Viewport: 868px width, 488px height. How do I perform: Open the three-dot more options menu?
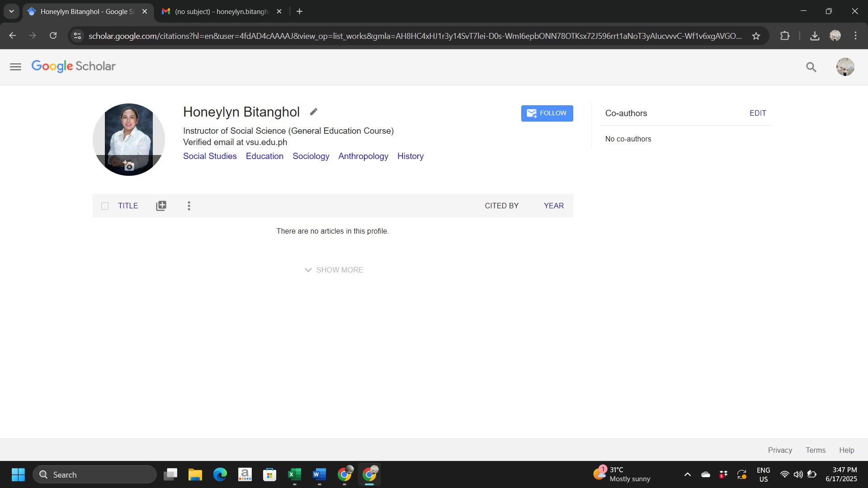tap(189, 206)
